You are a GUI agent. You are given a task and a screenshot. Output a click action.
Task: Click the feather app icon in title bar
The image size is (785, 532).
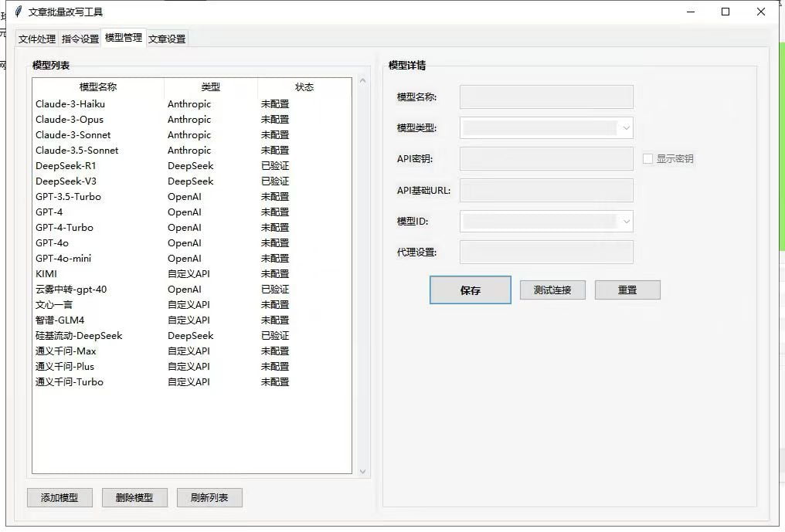click(x=19, y=12)
